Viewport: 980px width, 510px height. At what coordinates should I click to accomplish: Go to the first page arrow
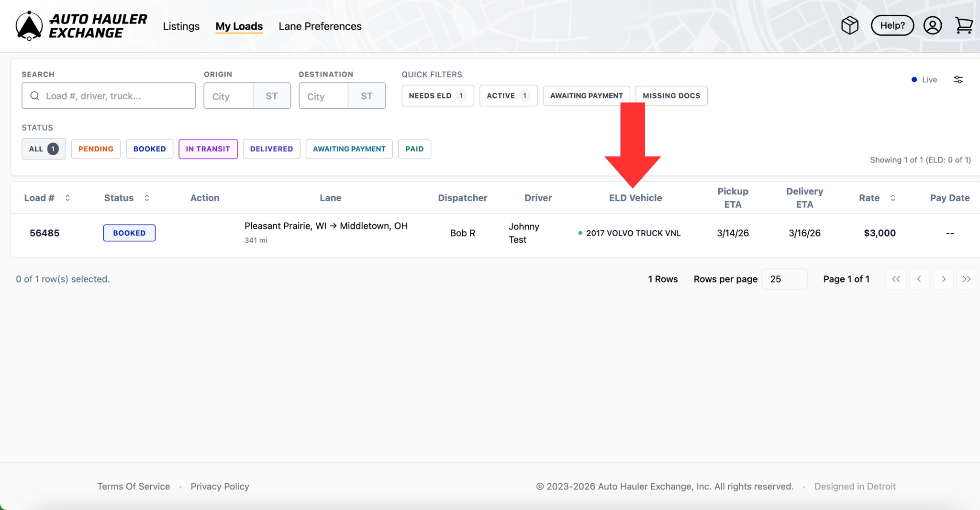896,279
